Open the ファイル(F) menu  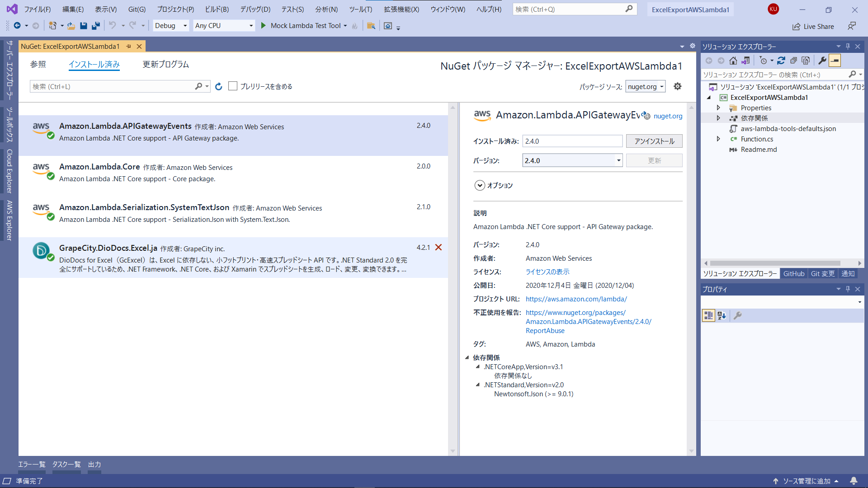[38, 9]
